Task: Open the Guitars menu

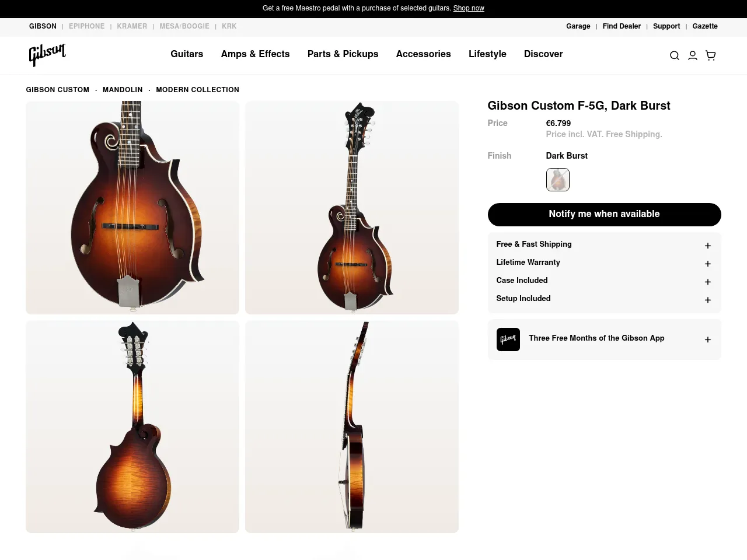Action: (187, 54)
